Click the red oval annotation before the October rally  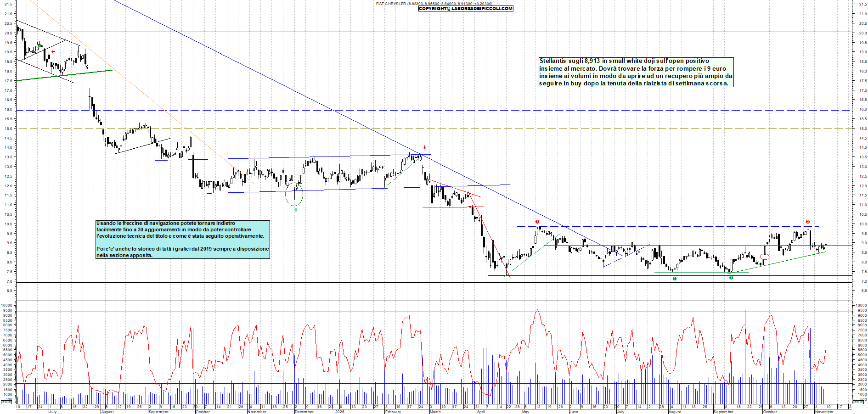click(x=765, y=257)
